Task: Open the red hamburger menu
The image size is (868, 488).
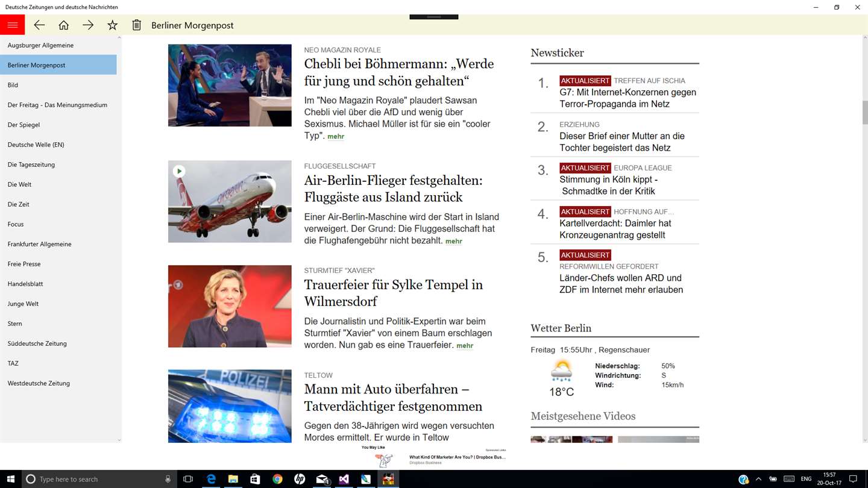Action: tap(12, 25)
